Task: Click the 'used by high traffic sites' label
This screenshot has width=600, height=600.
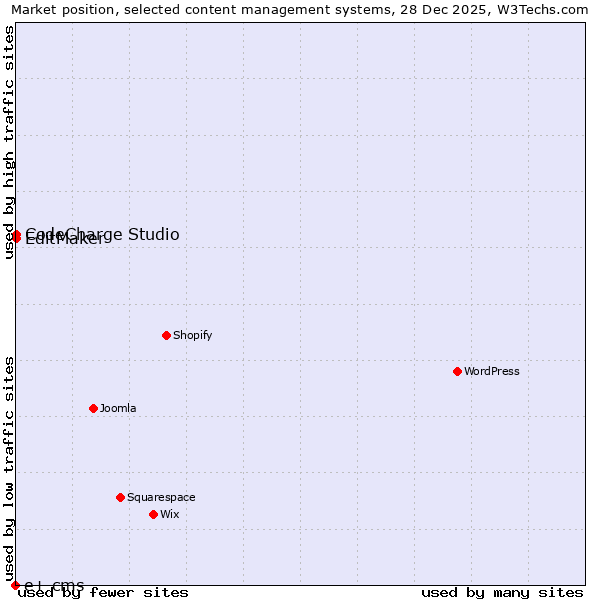Action: click(x=9, y=142)
